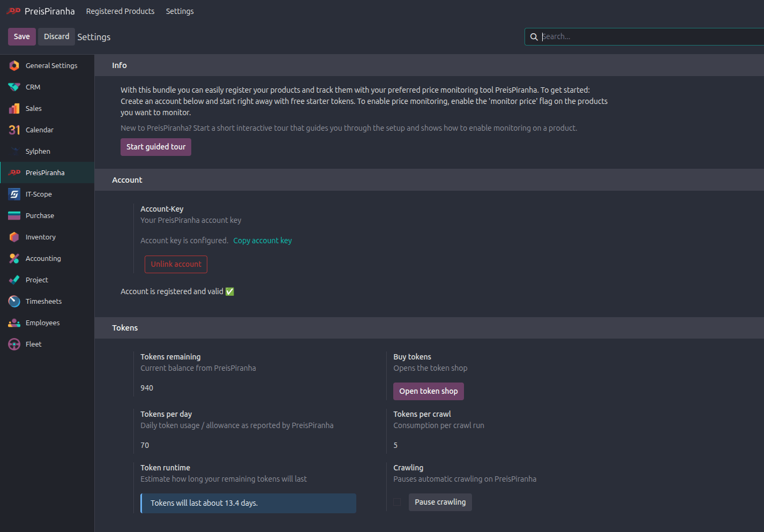Start the guided tour
This screenshot has height=532, width=764.
pos(156,147)
